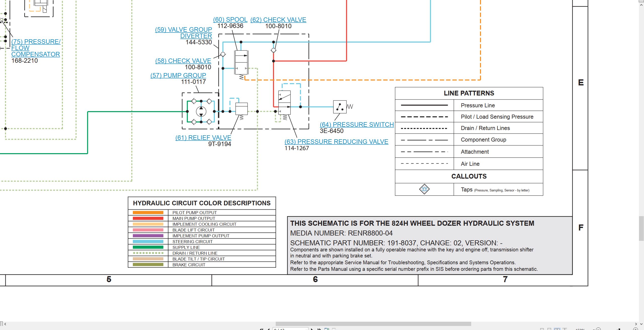Click grid column label 5
This screenshot has width=644, height=330.
click(109, 279)
